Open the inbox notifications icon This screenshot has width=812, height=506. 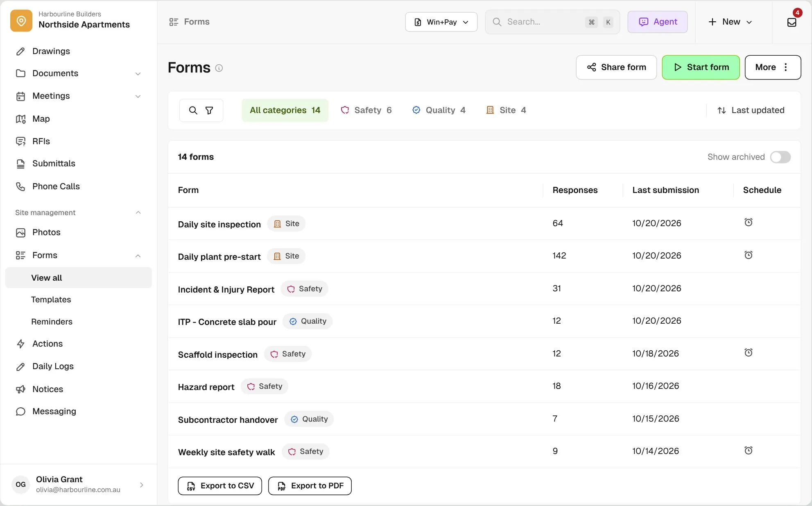pyautogui.click(x=792, y=22)
